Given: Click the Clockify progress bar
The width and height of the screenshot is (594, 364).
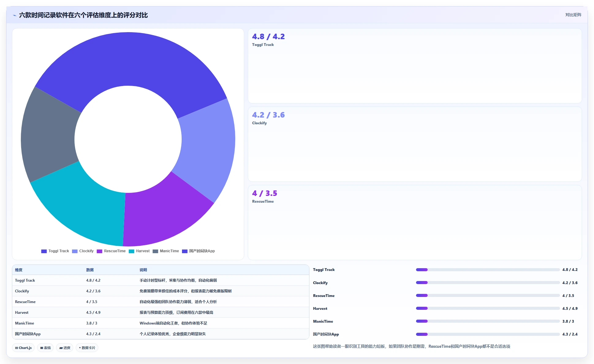Looking at the screenshot, I should 488,283.
